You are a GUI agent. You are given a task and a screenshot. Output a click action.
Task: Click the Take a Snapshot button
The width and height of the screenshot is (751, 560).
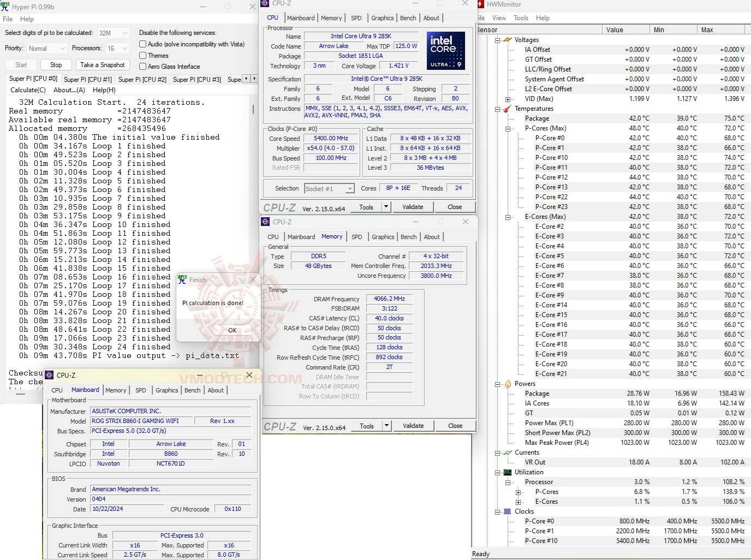point(103,65)
